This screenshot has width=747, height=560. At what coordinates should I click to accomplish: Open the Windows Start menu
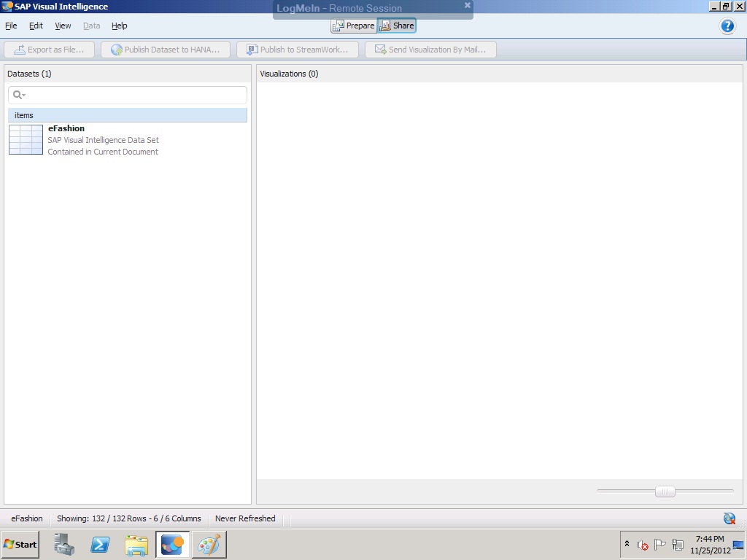tap(20, 544)
